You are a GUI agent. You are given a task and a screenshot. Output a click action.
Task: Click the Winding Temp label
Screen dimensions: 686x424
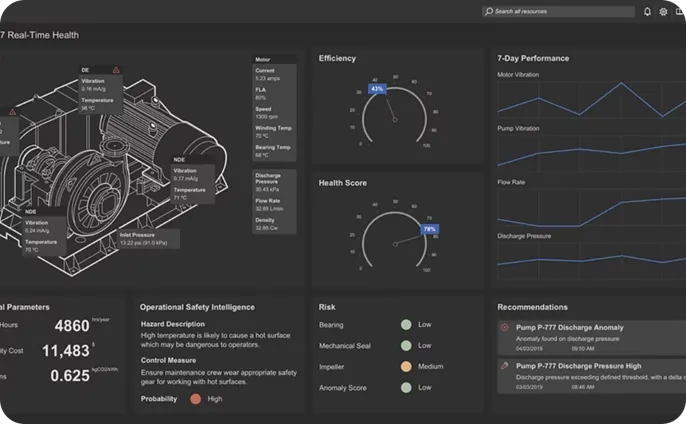273,128
